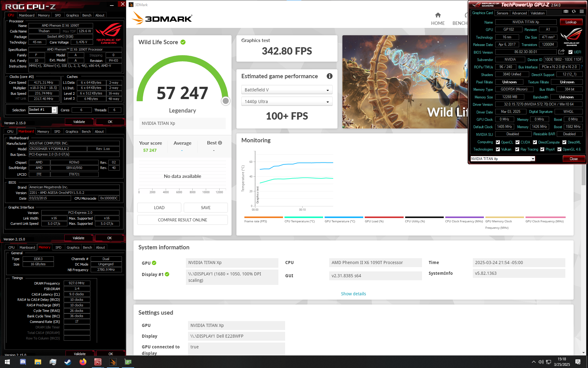The width and height of the screenshot is (588, 368).
Task: Click the GPU-Z Name field NVIDIA TITAN Xp
Action: click(526, 22)
